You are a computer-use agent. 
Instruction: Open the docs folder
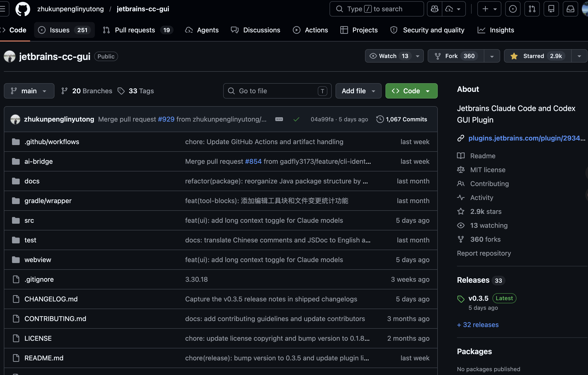pyautogui.click(x=32, y=181)
